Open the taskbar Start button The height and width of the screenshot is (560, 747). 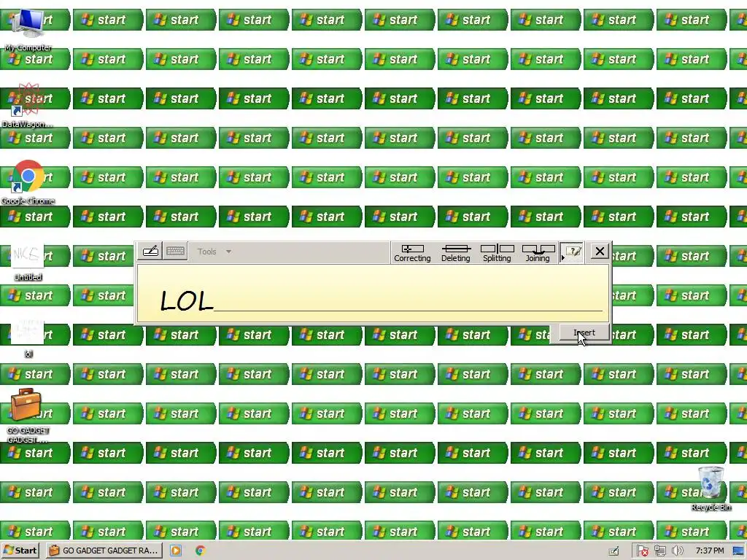pos(20,551)
